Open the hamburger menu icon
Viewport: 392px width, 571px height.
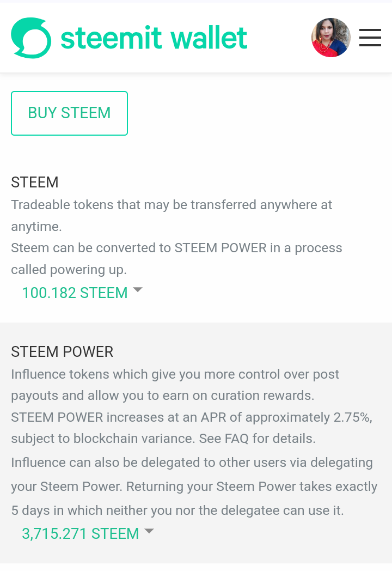pos(370,38)
